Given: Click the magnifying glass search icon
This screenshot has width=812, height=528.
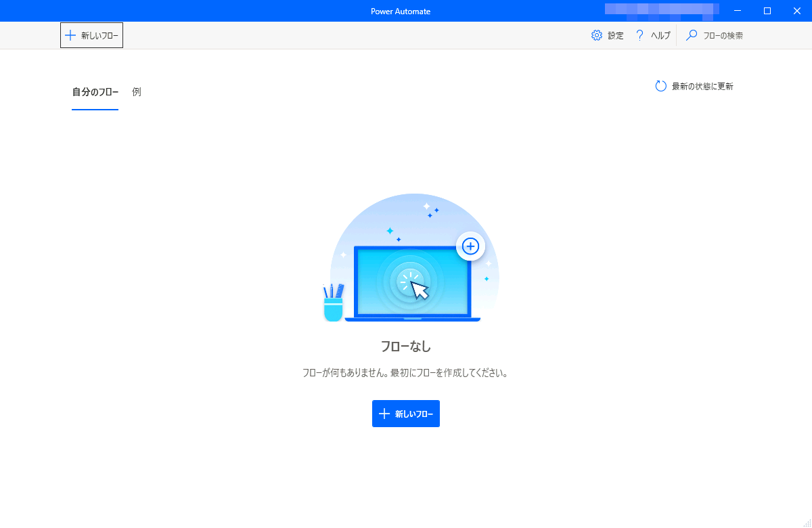Looking at the screenshot, I should (x=692, y=36).
